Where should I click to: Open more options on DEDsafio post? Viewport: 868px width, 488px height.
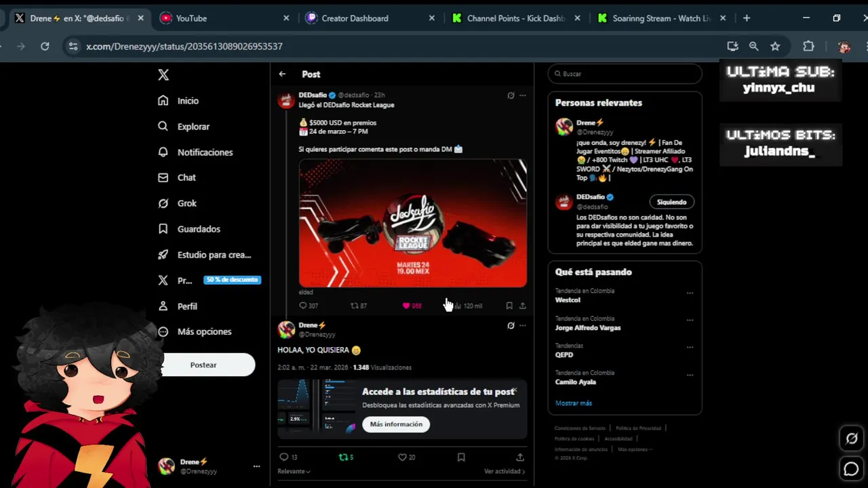(x=523, y=96)
